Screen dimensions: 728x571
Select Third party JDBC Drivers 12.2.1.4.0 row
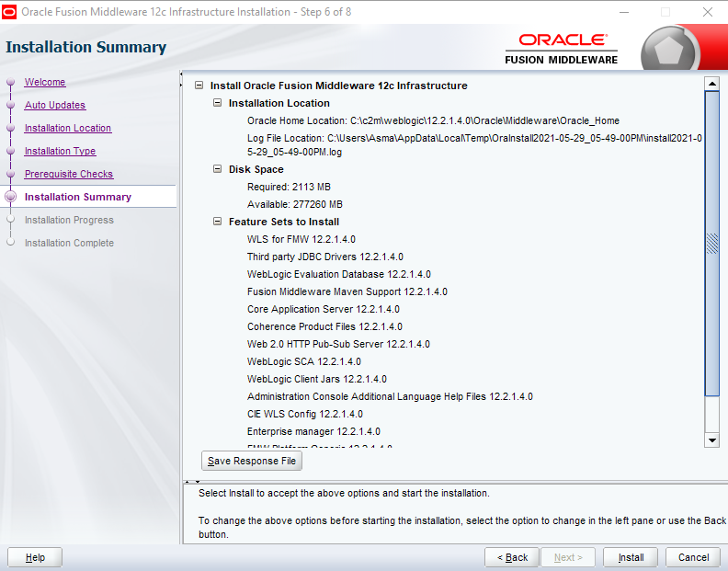(325, 257)
